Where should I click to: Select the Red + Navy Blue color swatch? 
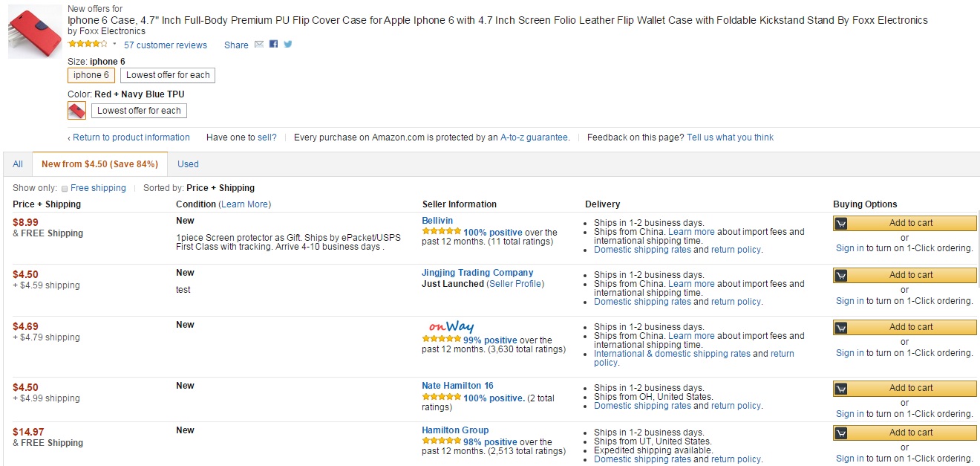click(77, 111)
